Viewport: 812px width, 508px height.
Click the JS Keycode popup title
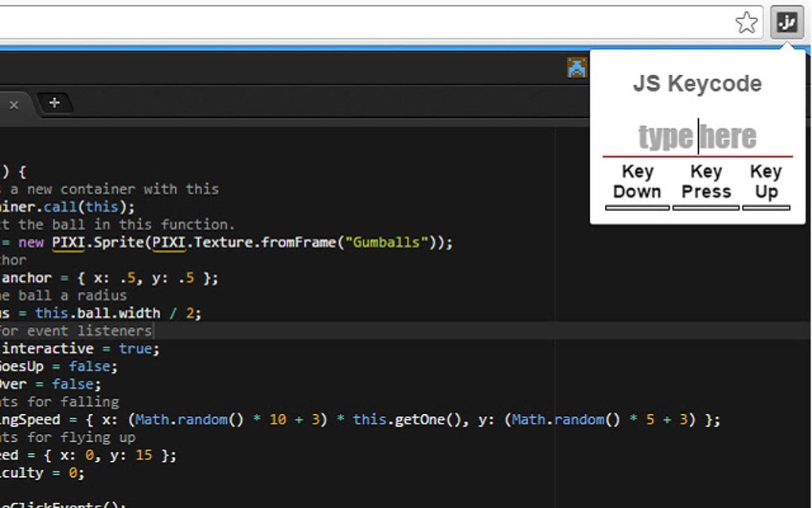[697, 84]
